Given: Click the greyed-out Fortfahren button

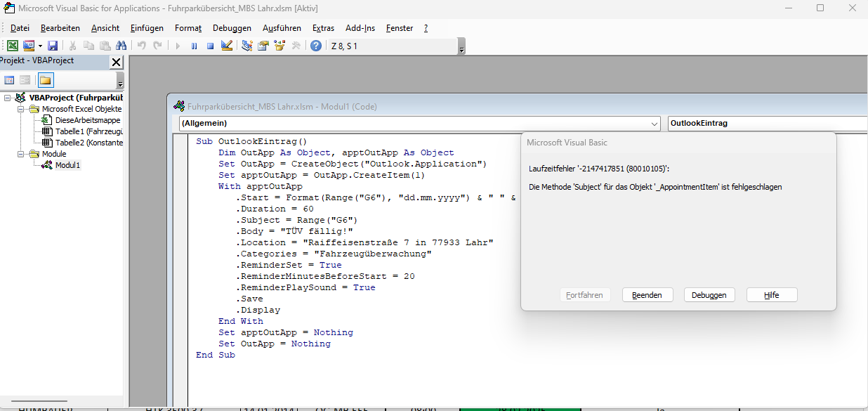Looking at the screenshot, I should click(x=585, y=295).
